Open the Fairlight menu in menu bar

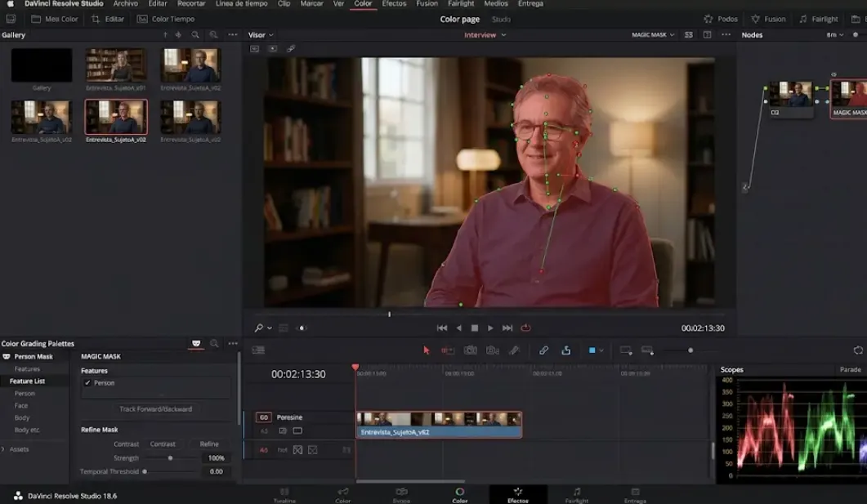(461, 3)
